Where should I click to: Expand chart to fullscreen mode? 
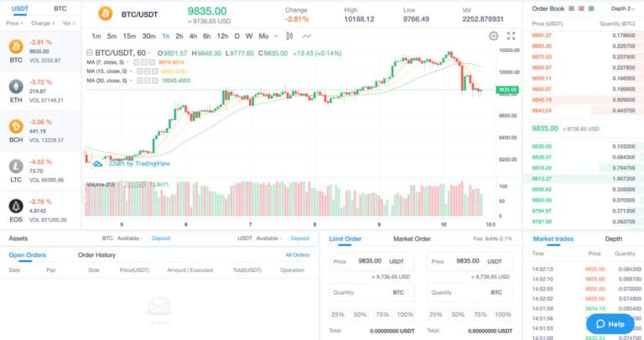[x=511, y=36]
